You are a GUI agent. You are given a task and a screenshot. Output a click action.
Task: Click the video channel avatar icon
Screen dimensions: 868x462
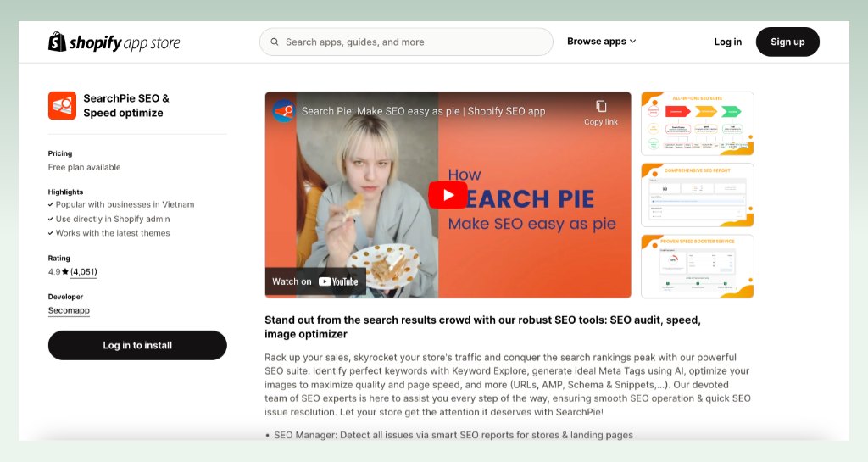pyautogui.click(x=284, y=111)
